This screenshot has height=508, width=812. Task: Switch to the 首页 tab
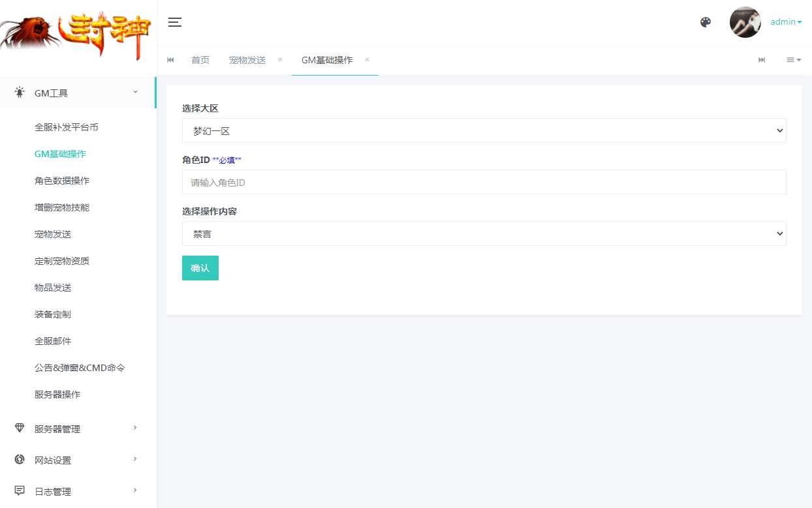(200, 59)
